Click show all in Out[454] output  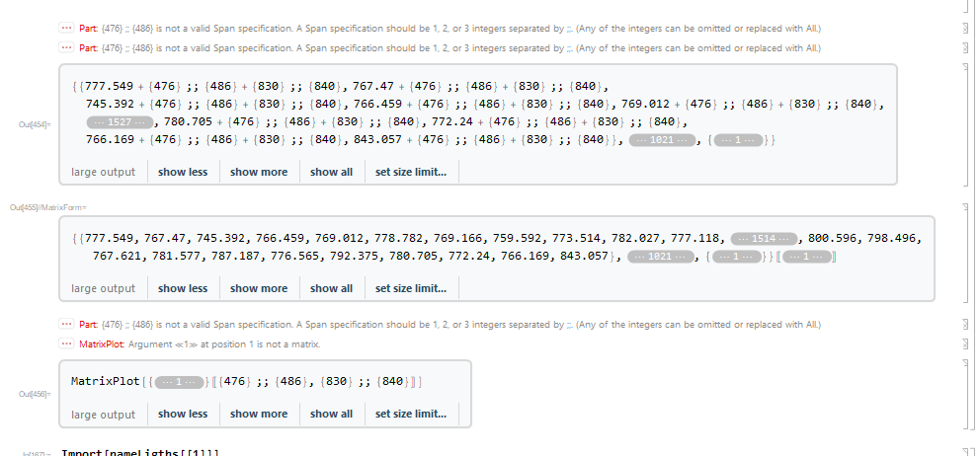tap(331, 172)
